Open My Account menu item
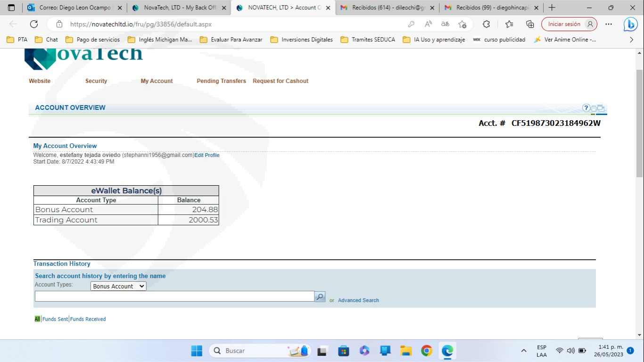 pos(157,81)
